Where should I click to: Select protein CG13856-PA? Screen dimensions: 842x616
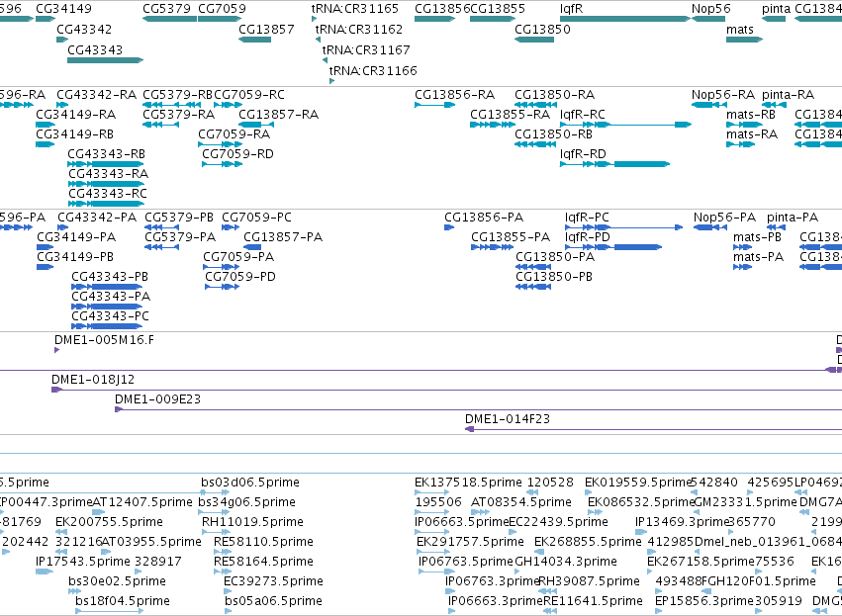coord(449,227)
